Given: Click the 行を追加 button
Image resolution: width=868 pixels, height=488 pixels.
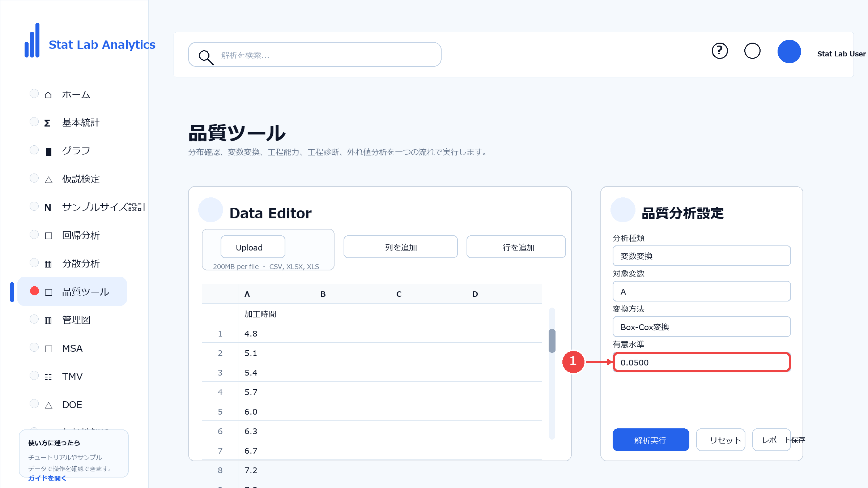Looking at the screenshot, I should tap(516, 247).
